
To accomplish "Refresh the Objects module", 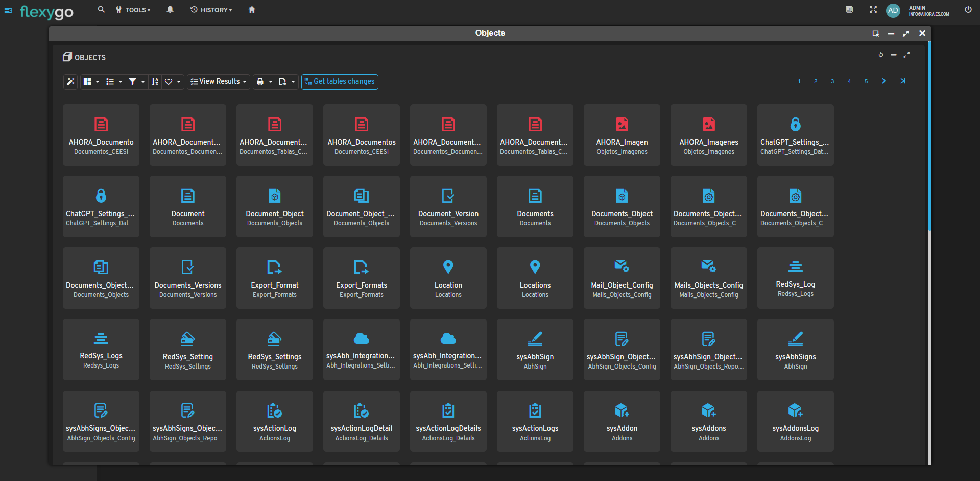I will point(881,55).
